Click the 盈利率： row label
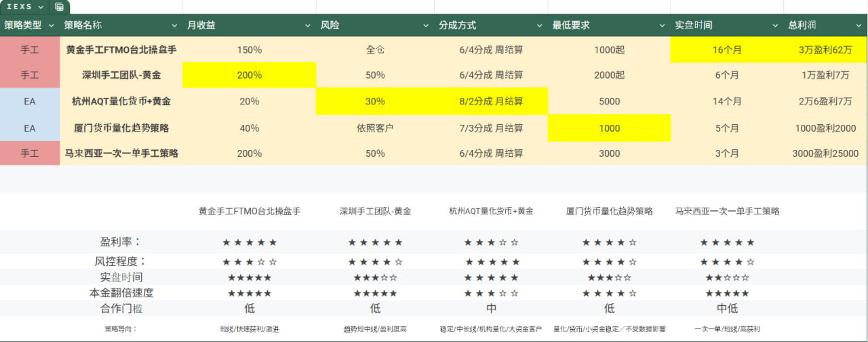868x342 pixels. tap(121, 242)
